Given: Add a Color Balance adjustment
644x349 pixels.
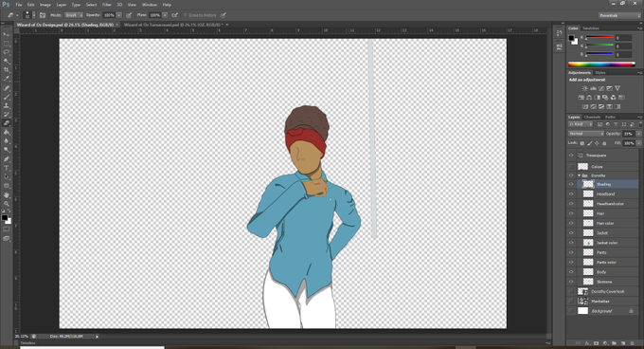Looking at the screenshot, I should pyautogui.click(x=589, y=98).
